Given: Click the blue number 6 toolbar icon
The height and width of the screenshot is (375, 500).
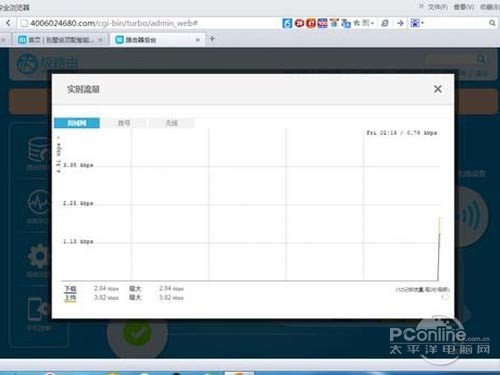Looking at the screenshot, I should [287, 23].
